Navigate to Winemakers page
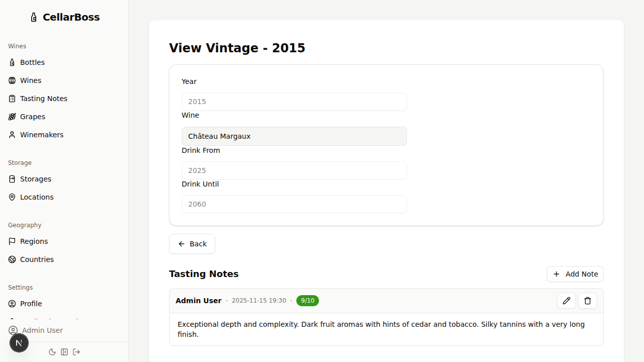Screen dimensions: 644x362 coord(41,135)
